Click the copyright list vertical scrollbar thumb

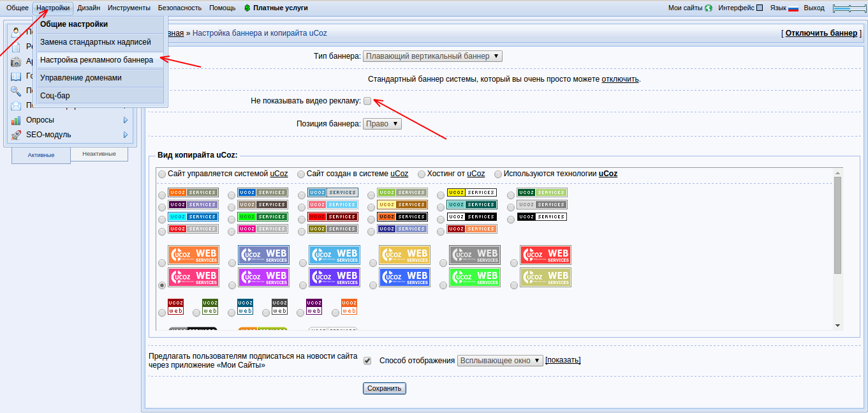pos(838,225)
